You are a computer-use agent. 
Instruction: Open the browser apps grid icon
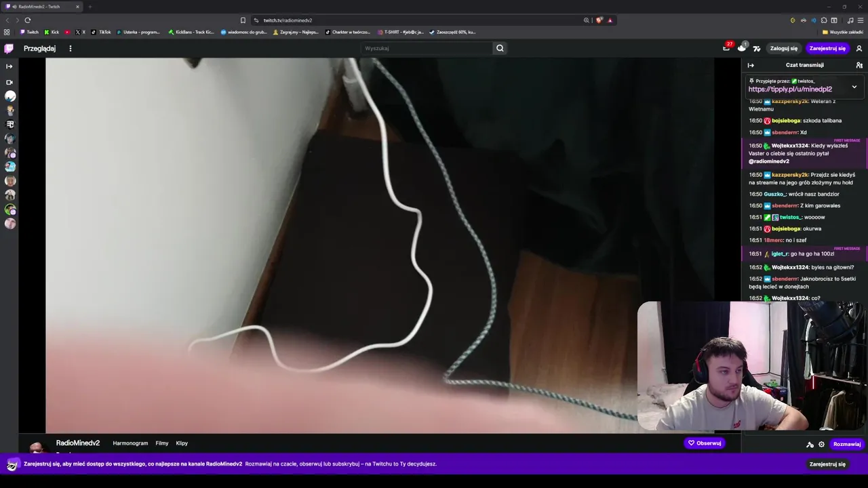[7, 32]
